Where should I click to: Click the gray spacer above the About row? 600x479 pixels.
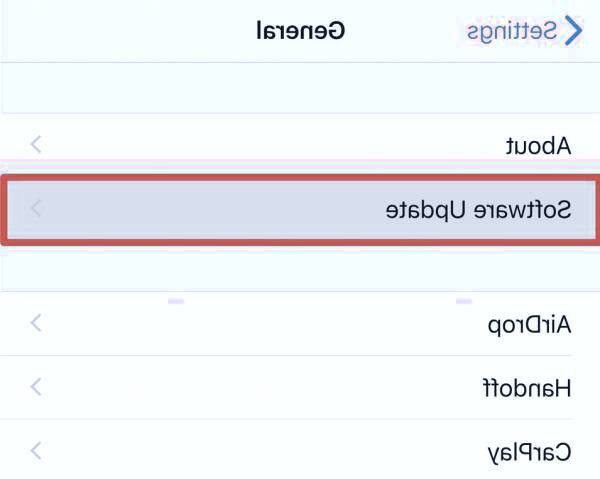(x=300, y=90)
